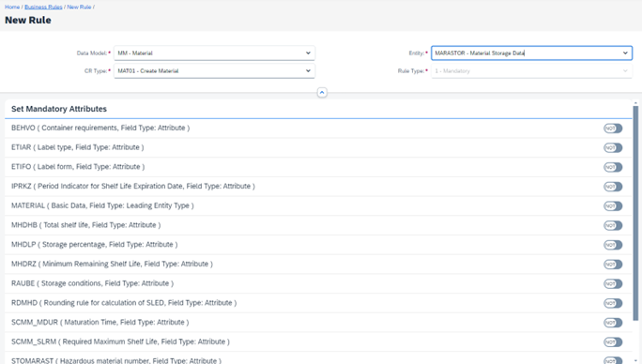Click the New Rule page title
This screenshot has width=642, height=364.
pos(28,20)
